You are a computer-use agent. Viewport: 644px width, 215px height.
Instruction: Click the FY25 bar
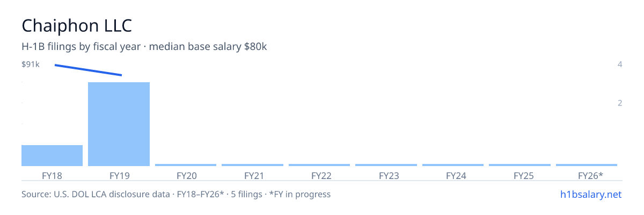tap(519, 165)
